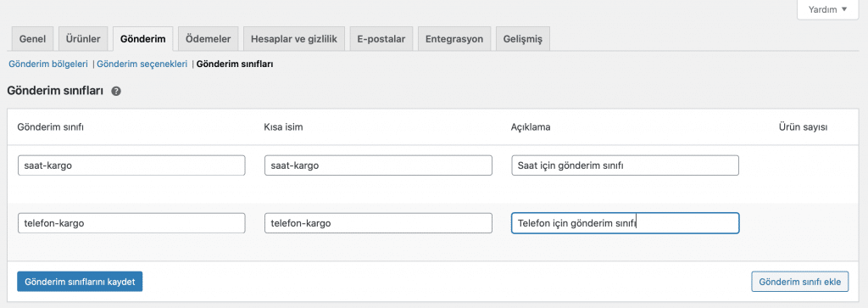Screen dimensions: 868x308
Task: Open the Ürünler tab
Action: [x=83, y=39]
